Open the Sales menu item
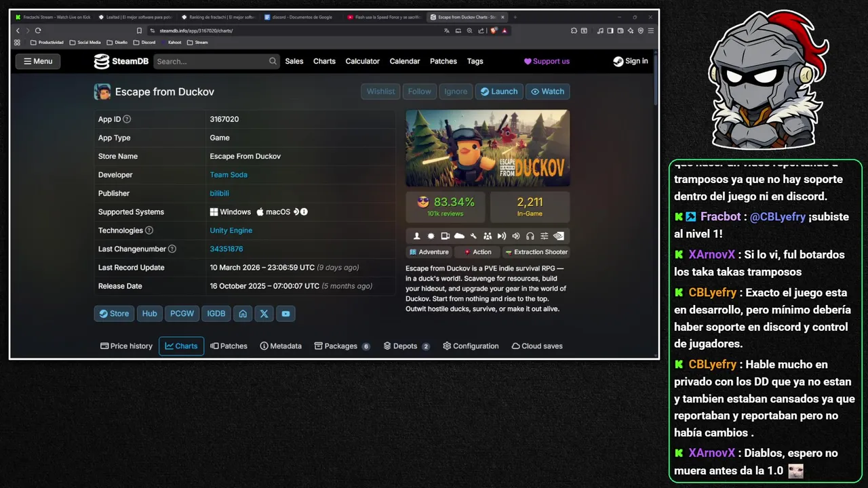 (294, 61)
